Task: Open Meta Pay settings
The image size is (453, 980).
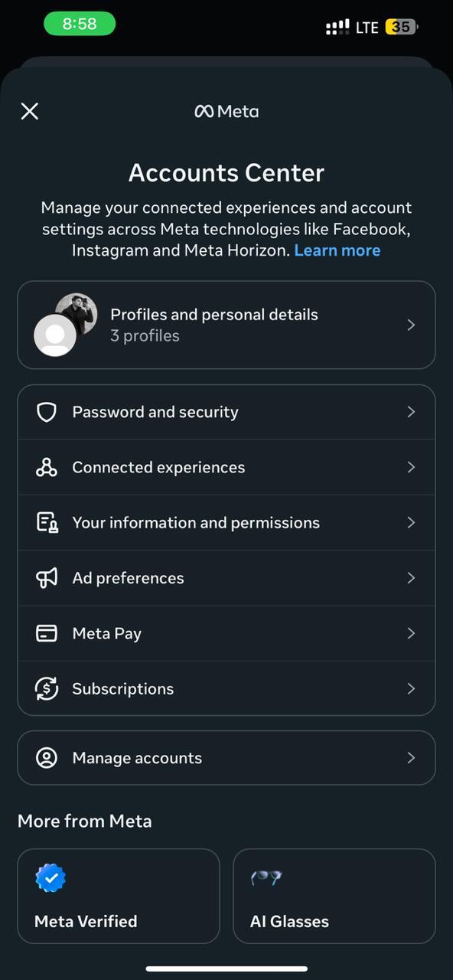Action: pyautogui.click(x=226, y=633)
